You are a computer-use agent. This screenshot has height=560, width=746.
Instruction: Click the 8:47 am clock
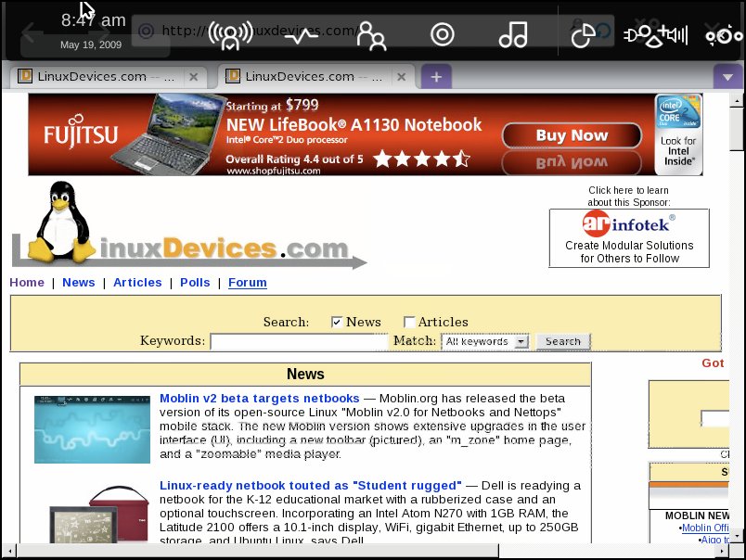[93, 20]
